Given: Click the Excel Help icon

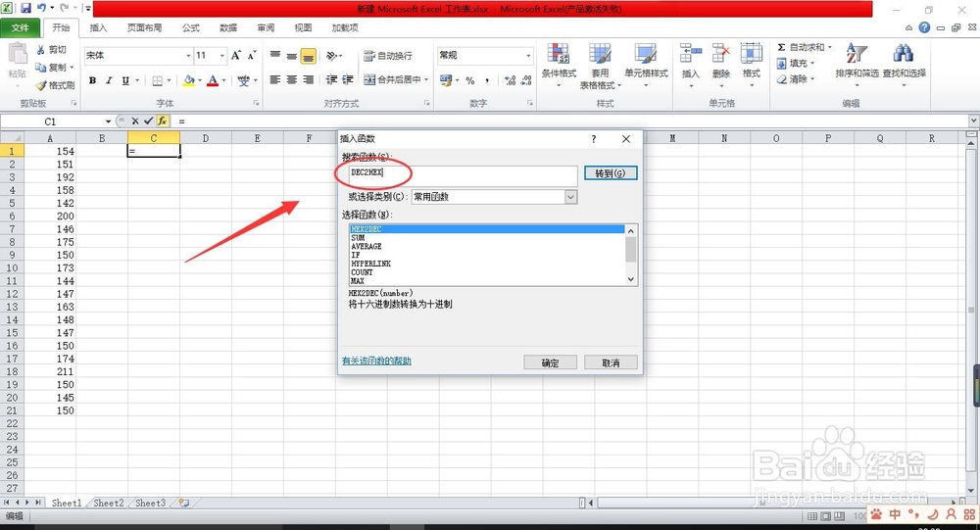Looking at the screenshot, I should [x=924, y=27].
